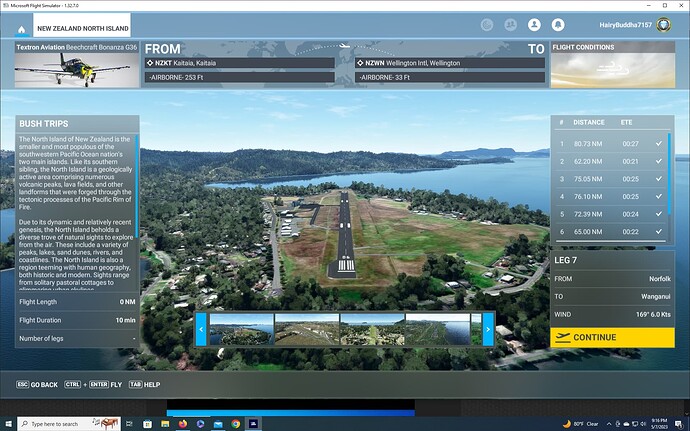The width and height of the screenshot is (690, 431).
Task: Open the notifications bell icon
Action: click(x=558, y=25)
